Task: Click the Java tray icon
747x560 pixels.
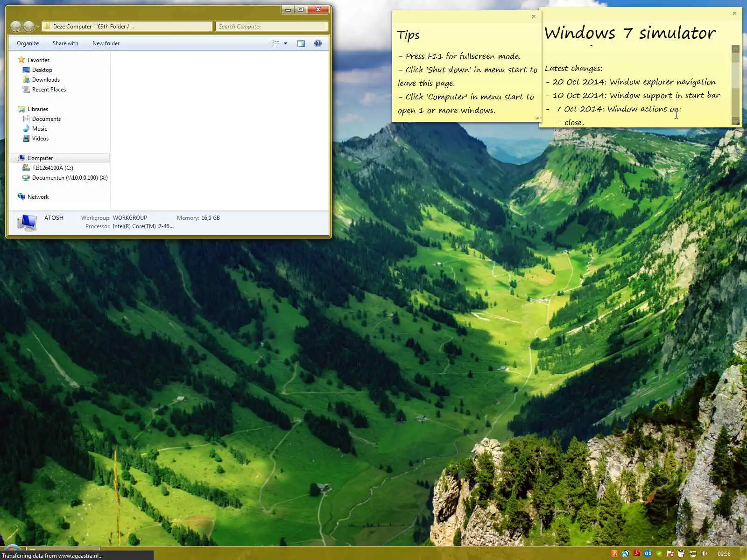Action: (x=614, y=554)
